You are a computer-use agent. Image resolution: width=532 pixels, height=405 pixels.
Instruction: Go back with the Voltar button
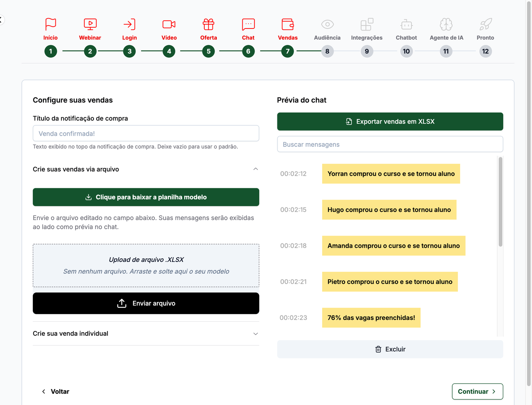(55, 392)
